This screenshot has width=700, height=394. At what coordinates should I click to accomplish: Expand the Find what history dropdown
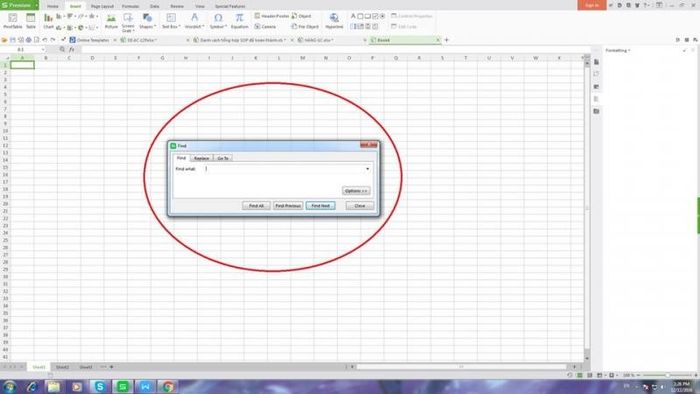tap(367, 169)
